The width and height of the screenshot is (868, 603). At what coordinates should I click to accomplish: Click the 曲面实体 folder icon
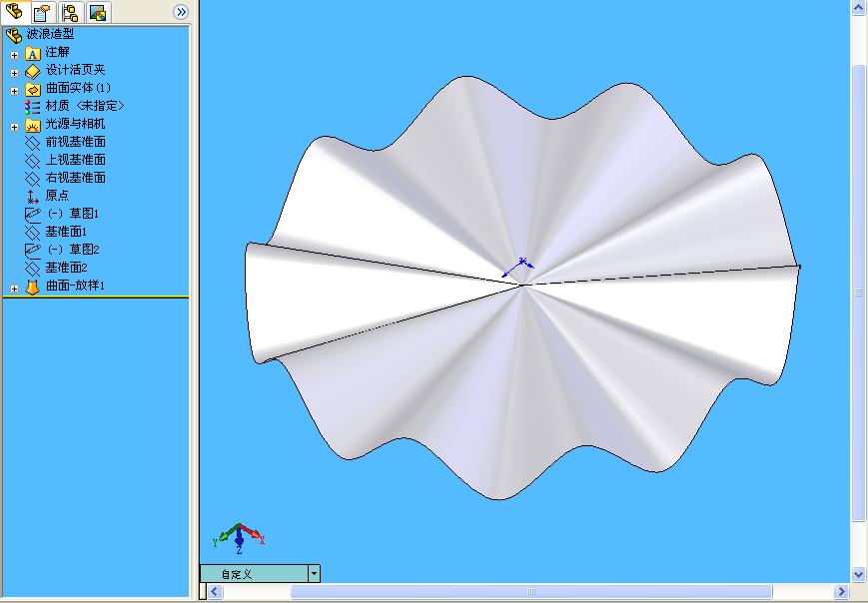[33, 89]
